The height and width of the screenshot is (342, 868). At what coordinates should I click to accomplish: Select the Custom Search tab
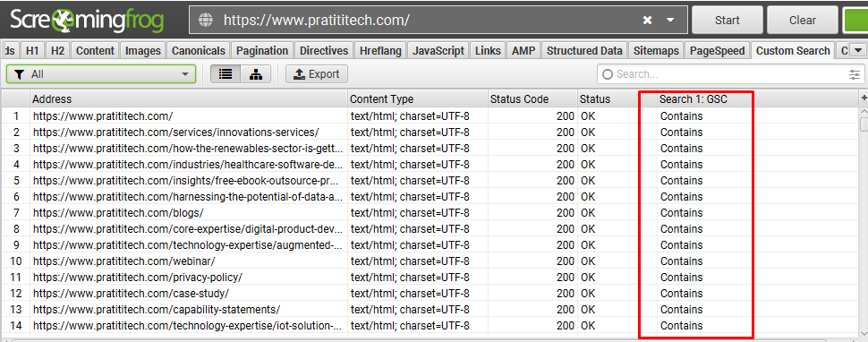coord(793,51)
